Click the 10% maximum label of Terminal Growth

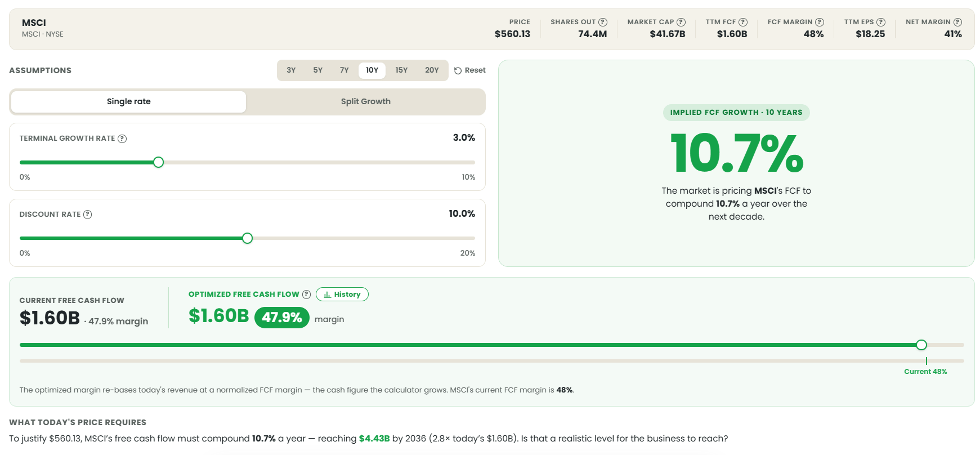468,177
